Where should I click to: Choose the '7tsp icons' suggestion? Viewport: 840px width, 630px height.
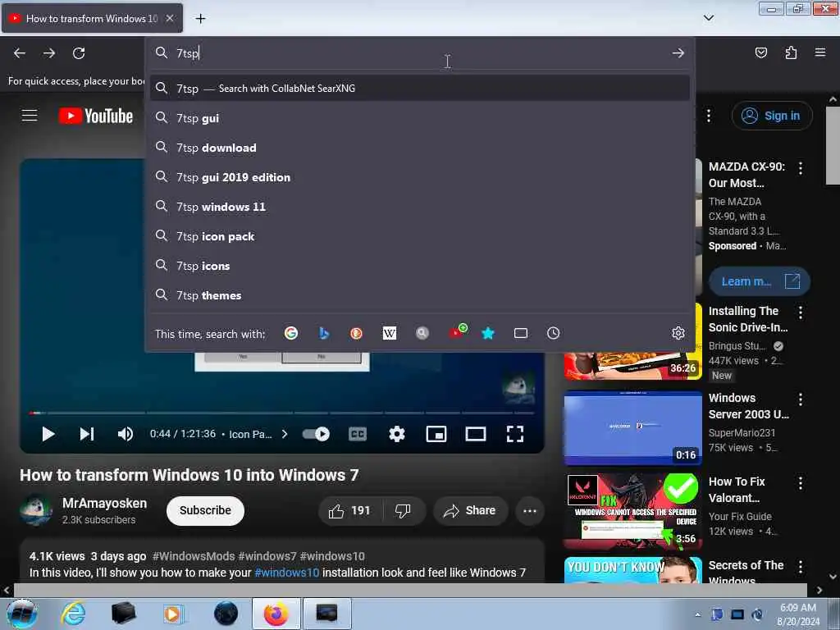[419, 265]
